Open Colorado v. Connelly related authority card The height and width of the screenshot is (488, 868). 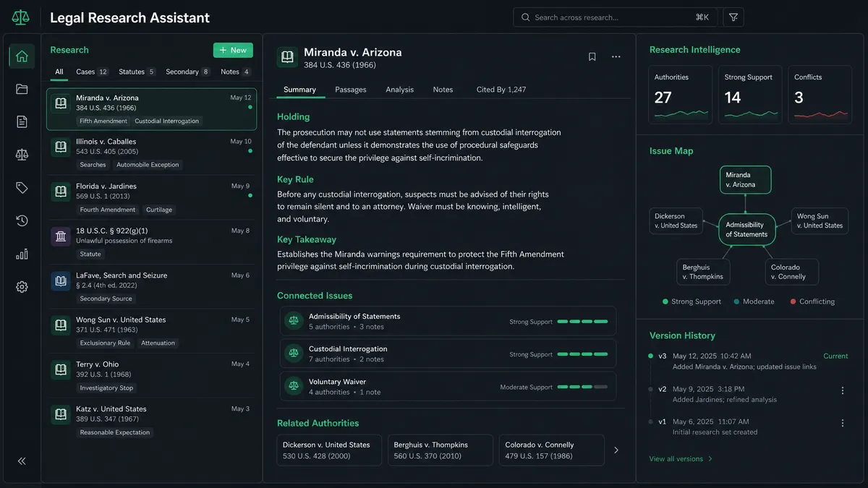point(552,450)
